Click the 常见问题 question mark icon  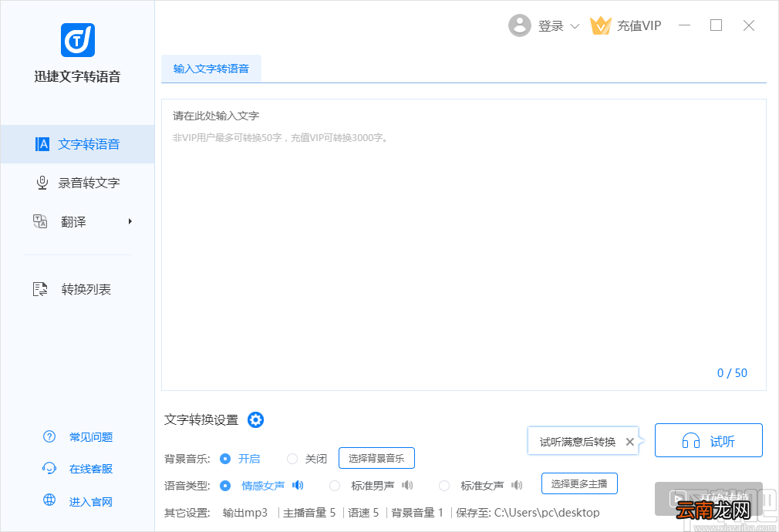pos(49,436)
